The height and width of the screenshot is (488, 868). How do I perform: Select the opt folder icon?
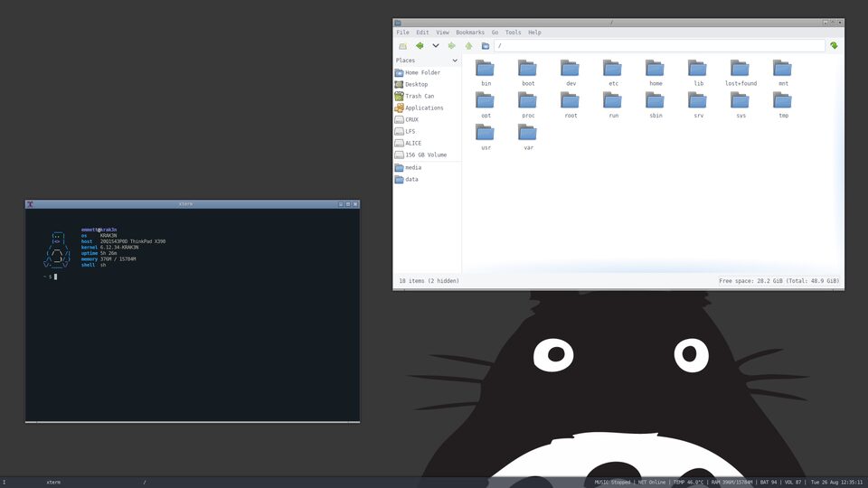[x=485, y=100]
